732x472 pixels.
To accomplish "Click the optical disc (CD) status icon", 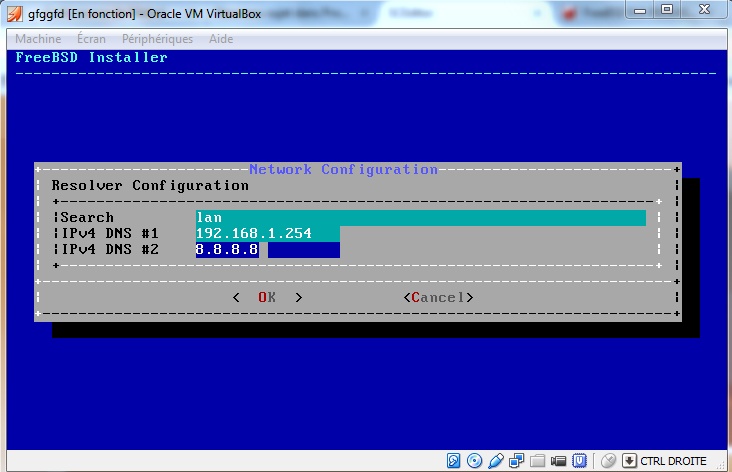I will (x=474, y=461).
